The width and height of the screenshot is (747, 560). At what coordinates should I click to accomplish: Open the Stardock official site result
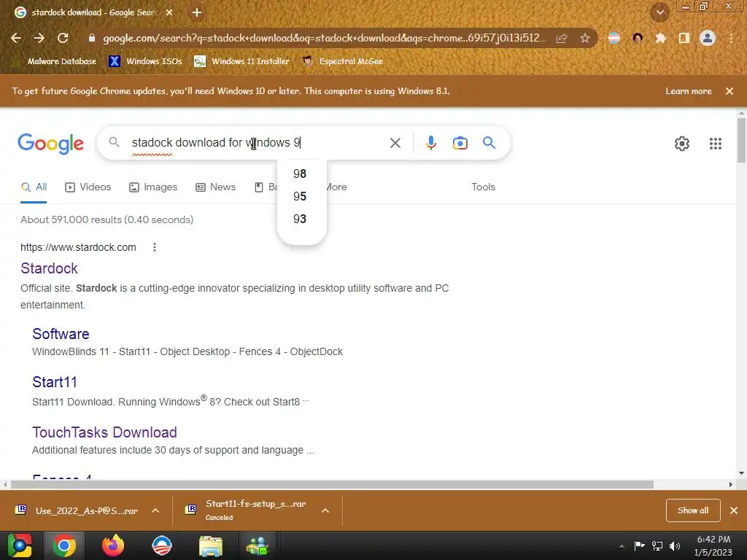(x=49, y=268)
